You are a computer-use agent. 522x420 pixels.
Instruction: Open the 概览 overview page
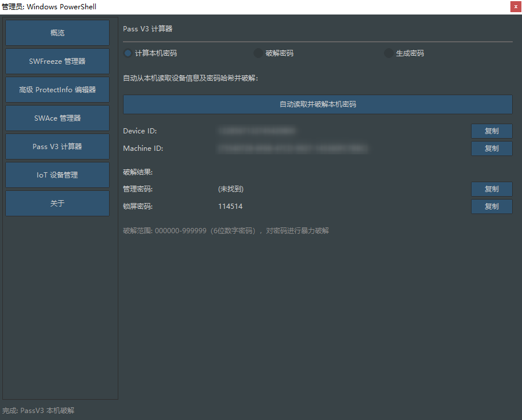click(x=57, y=32)
